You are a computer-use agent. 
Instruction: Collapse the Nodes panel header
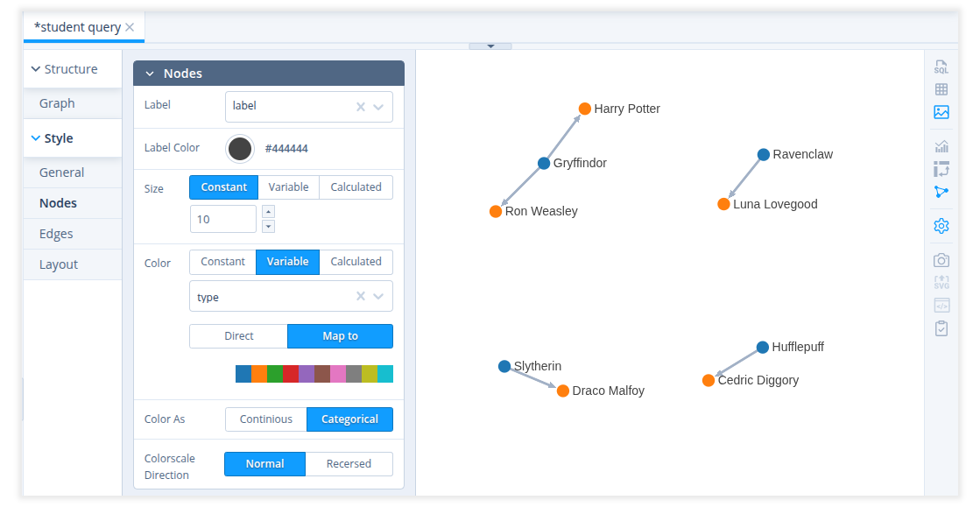click(149, 73)
